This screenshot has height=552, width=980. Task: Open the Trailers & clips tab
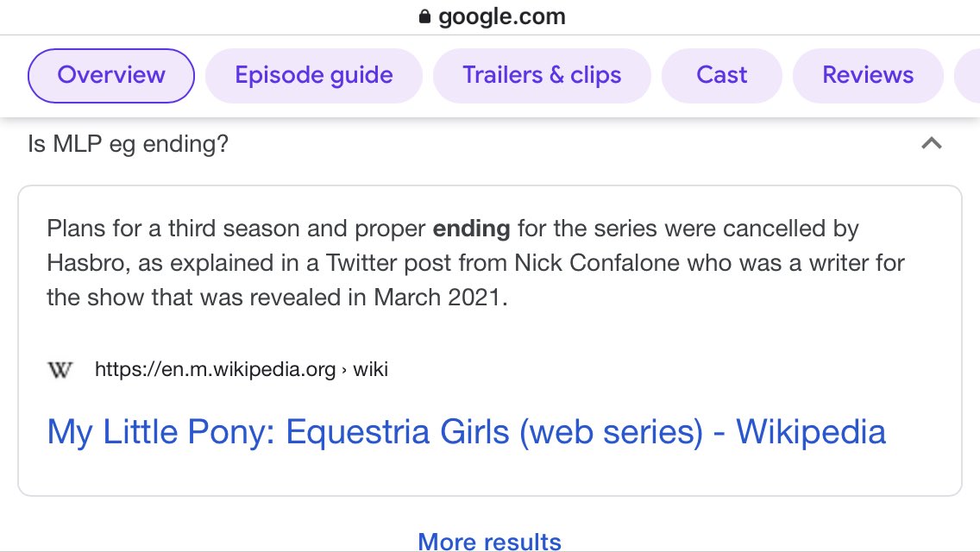(x=542, y=76)
